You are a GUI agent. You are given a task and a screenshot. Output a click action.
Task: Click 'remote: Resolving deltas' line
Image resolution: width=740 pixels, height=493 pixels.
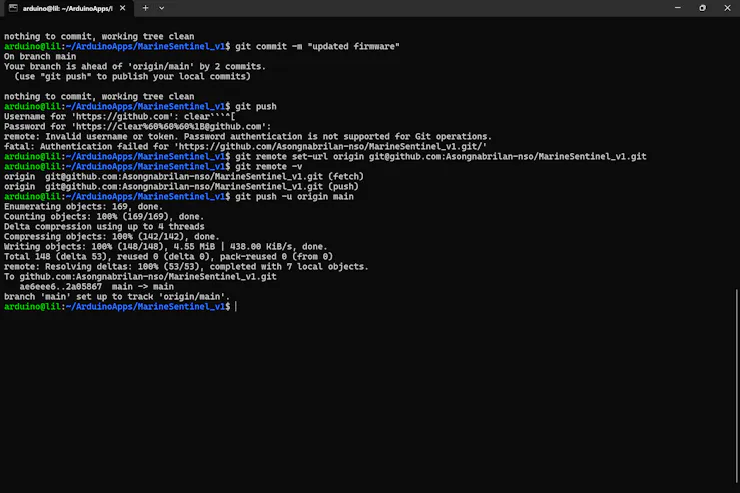coord(186,267)
